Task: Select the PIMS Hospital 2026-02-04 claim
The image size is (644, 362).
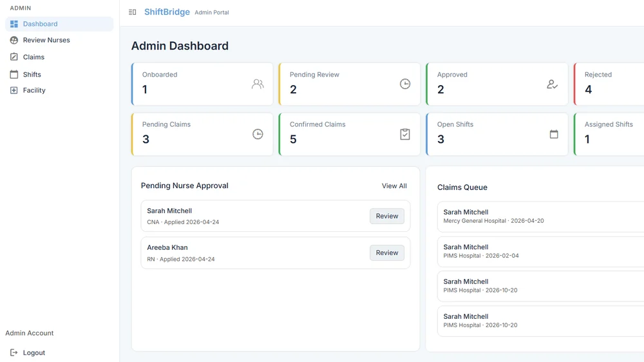Action: pos(540,251)
